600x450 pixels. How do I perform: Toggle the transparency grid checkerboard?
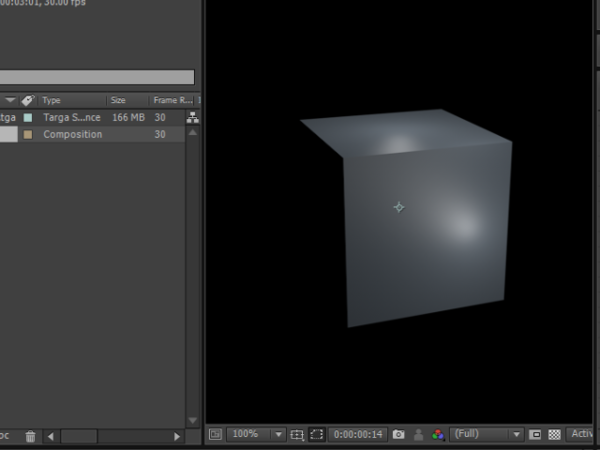[x=554, y=435]
